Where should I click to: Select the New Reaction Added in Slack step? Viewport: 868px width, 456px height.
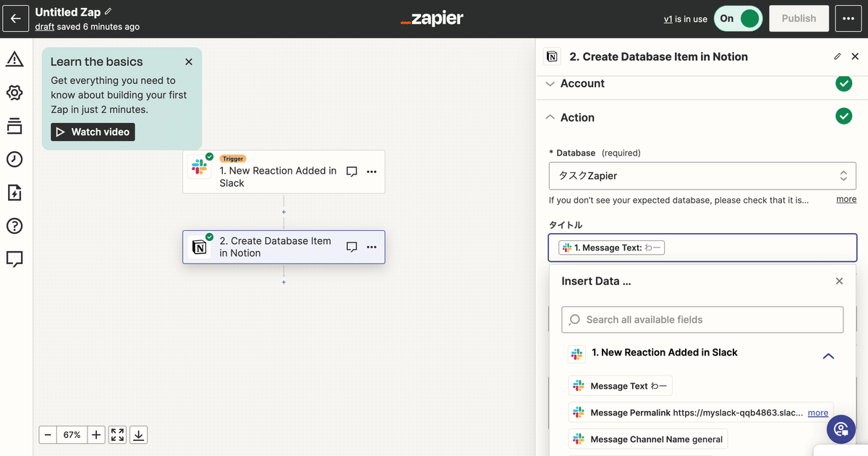[284, 172]
